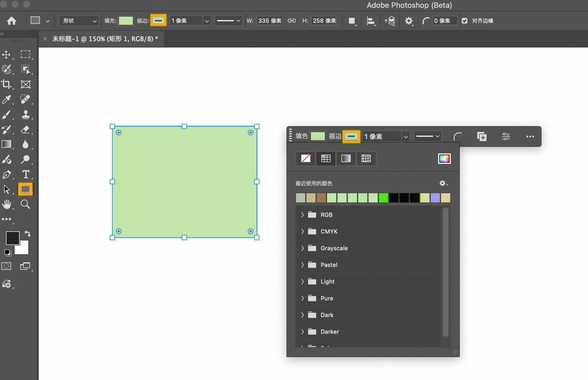The image size is (588, 380).
Task: Select the Crop tool
Action: coord(7,84)
